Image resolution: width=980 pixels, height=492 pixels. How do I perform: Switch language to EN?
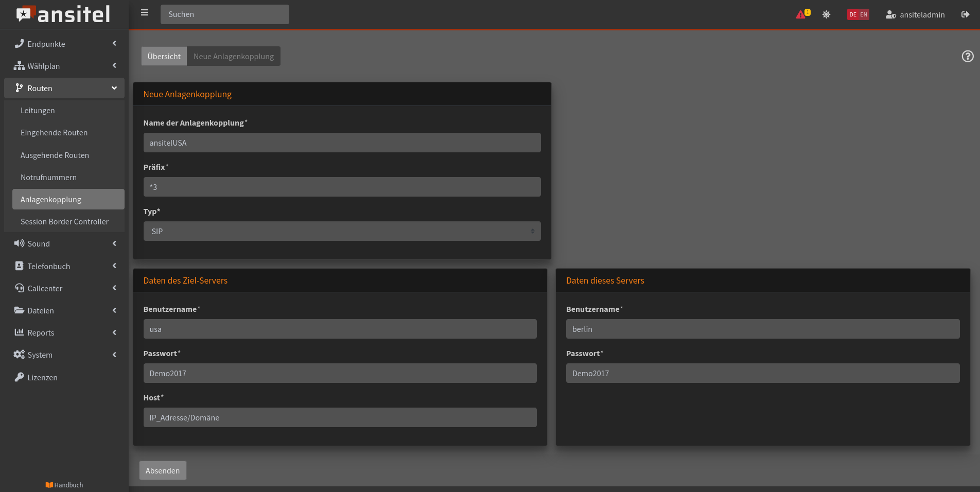(x=864, y=14)
